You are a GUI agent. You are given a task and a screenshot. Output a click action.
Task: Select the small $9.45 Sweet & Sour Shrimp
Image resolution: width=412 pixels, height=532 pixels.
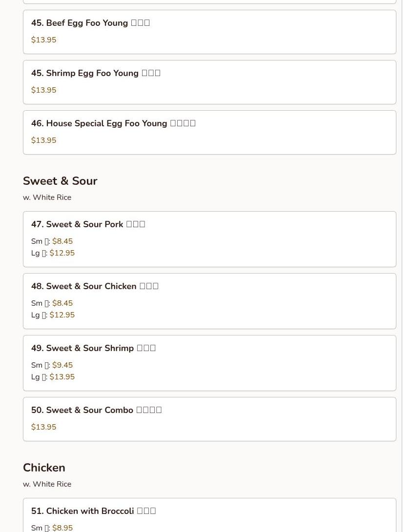point(62,365)
